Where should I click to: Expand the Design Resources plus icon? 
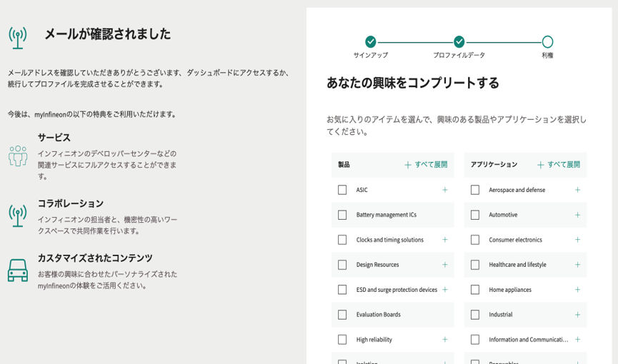pos(444,265)
